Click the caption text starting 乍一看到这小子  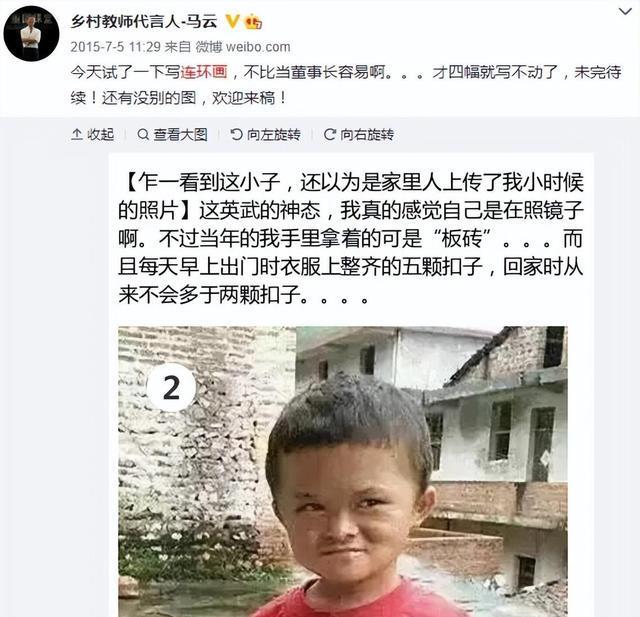[351, 238]
